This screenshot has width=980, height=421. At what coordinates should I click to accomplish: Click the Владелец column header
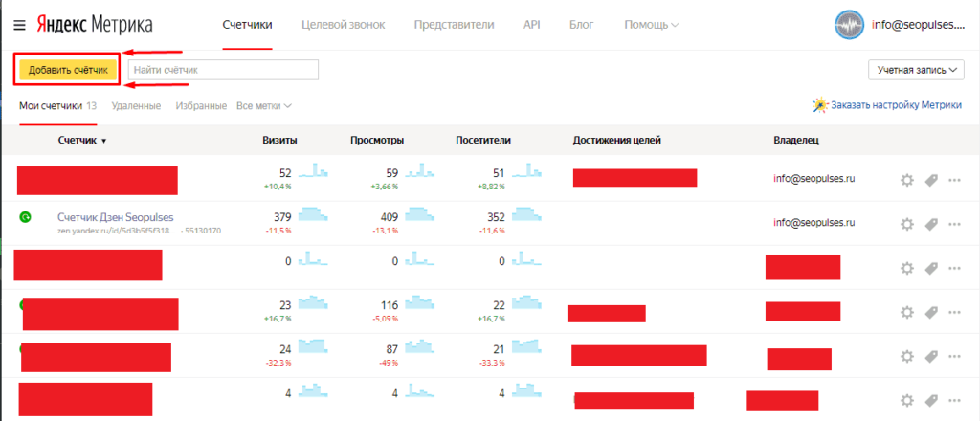(x=796, y=141)
